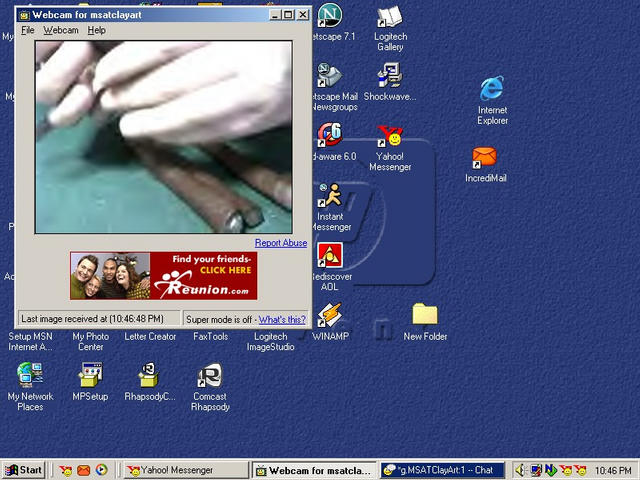Click Webcam for msatcla... taskbar button
640x480 pixels.
tap(315, 470)
